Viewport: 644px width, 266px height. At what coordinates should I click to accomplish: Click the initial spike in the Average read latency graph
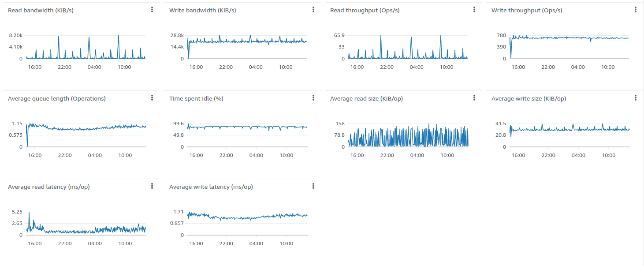[29, 213]
